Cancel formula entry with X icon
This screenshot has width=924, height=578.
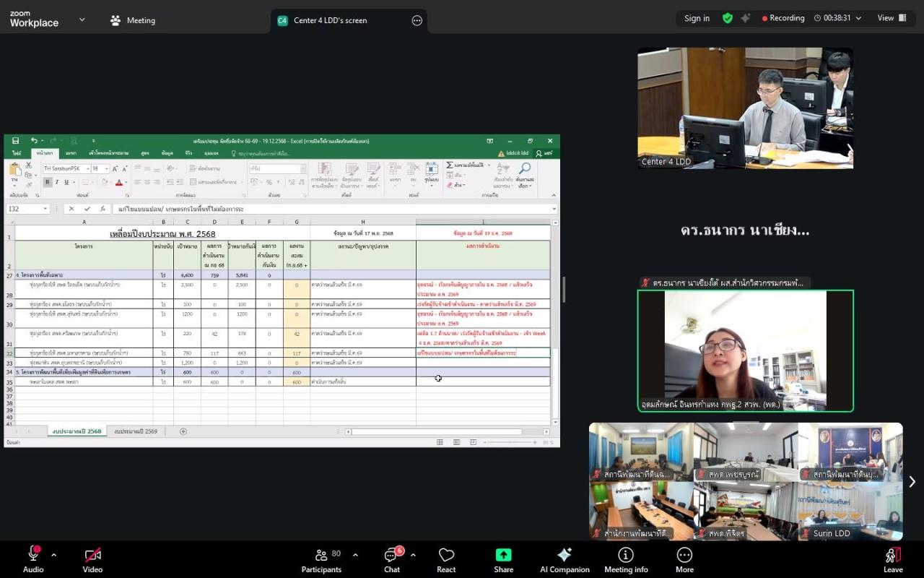[x=71, y=209]
